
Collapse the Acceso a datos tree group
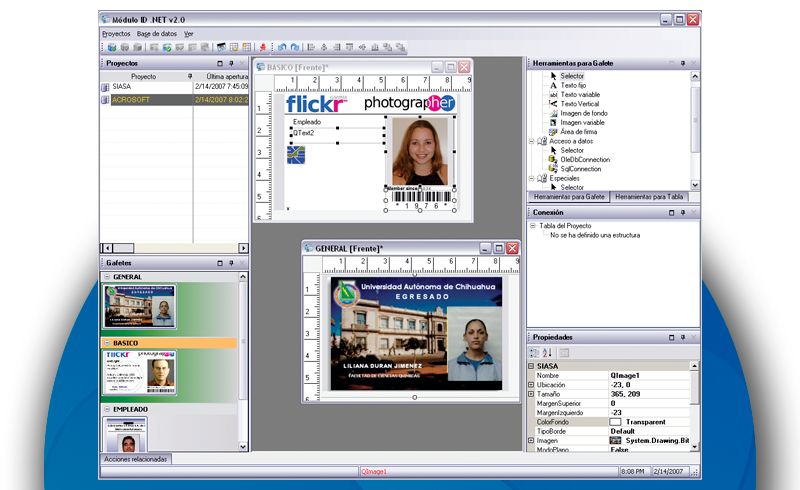click(531, 141)
